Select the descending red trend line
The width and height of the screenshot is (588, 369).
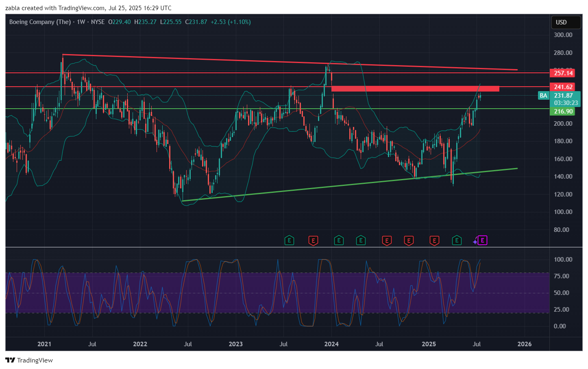pos(290,62)
